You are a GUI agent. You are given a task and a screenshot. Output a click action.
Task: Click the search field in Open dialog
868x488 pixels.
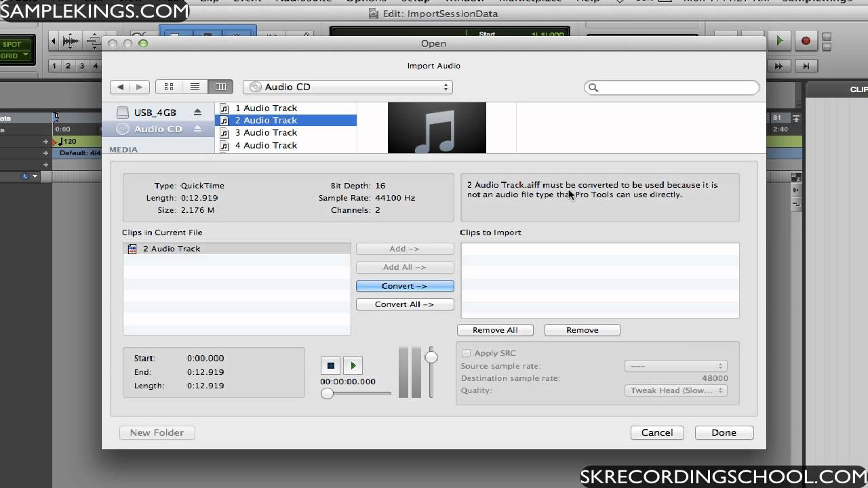pos(672,87)
